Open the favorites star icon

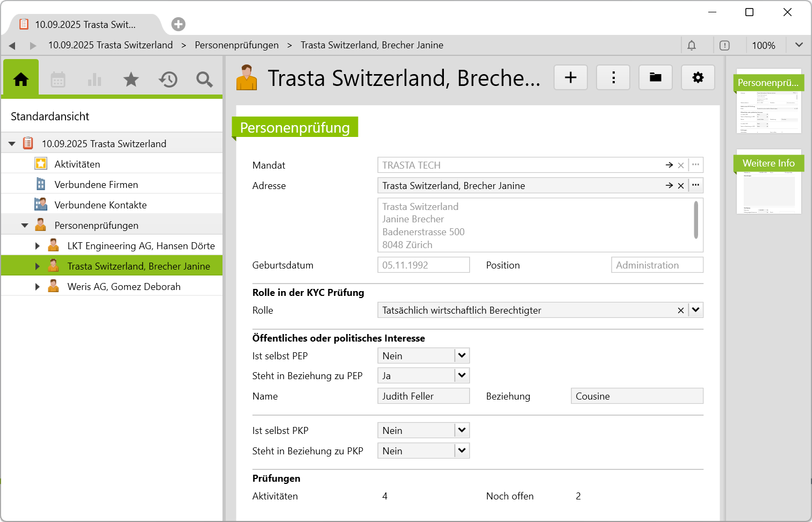click(x=131, y=79)
